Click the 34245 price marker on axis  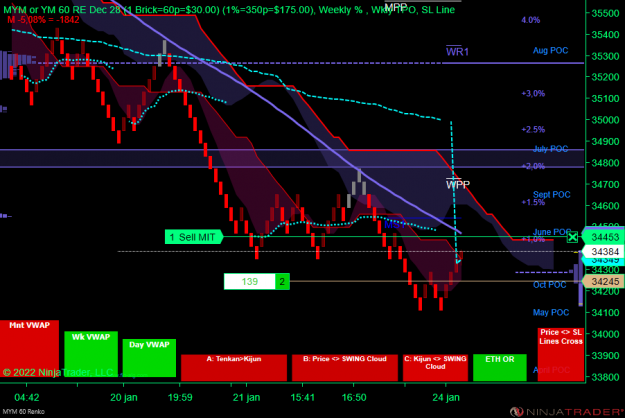click(x=604, y=282)
